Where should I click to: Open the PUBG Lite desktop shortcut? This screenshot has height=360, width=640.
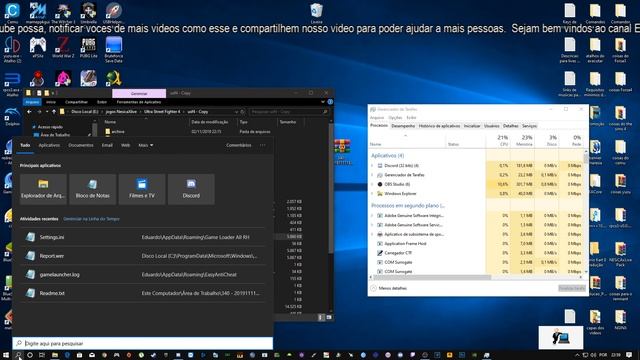coord(88,47)
